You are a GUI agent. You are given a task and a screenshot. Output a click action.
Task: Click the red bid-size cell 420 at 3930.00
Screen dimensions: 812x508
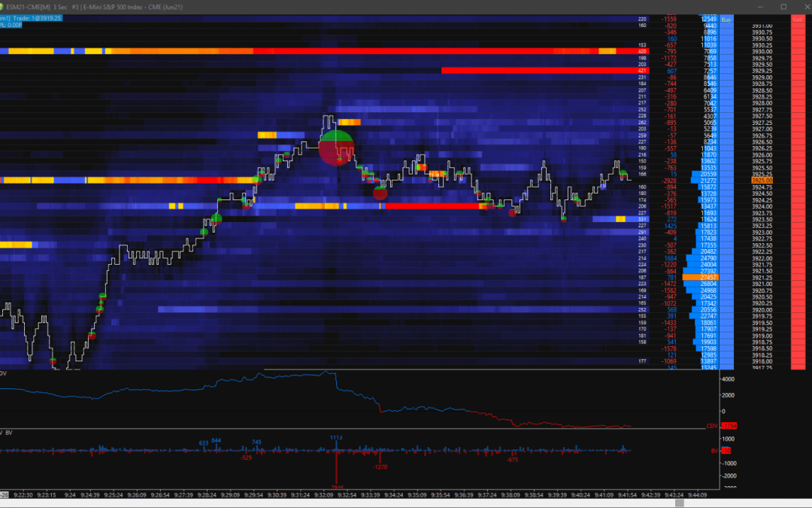point(643,51)
